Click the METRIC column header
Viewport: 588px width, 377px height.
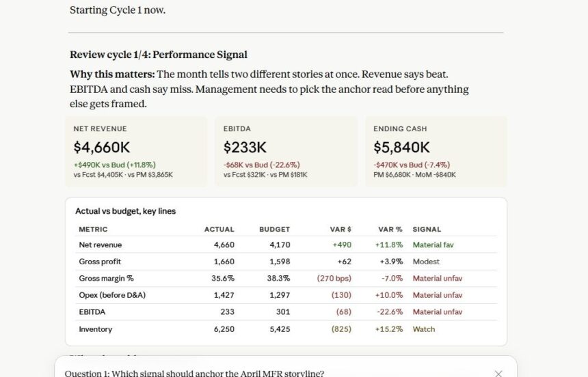(93, 229)
